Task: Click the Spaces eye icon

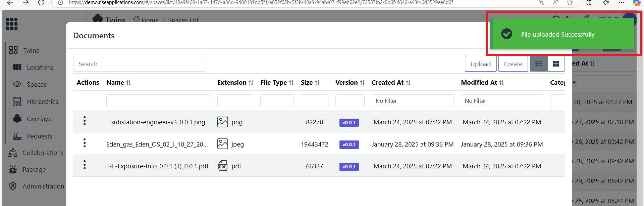Action: point(17,84)
